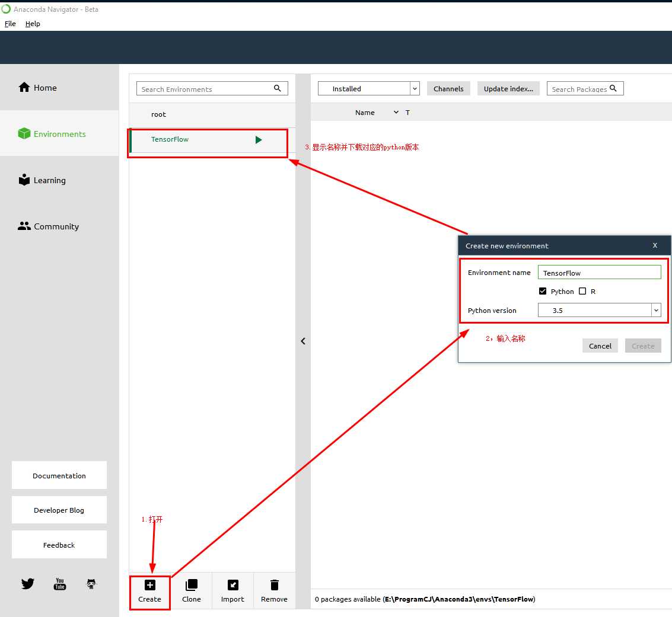The image size is (672, 617).
Task: Click the Update index... button
Action: click(508, 89)
